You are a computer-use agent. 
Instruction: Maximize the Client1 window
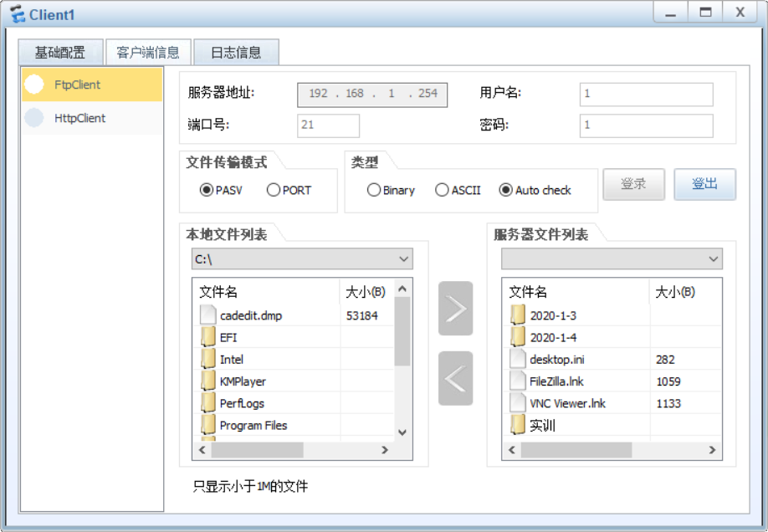(705, 13)
